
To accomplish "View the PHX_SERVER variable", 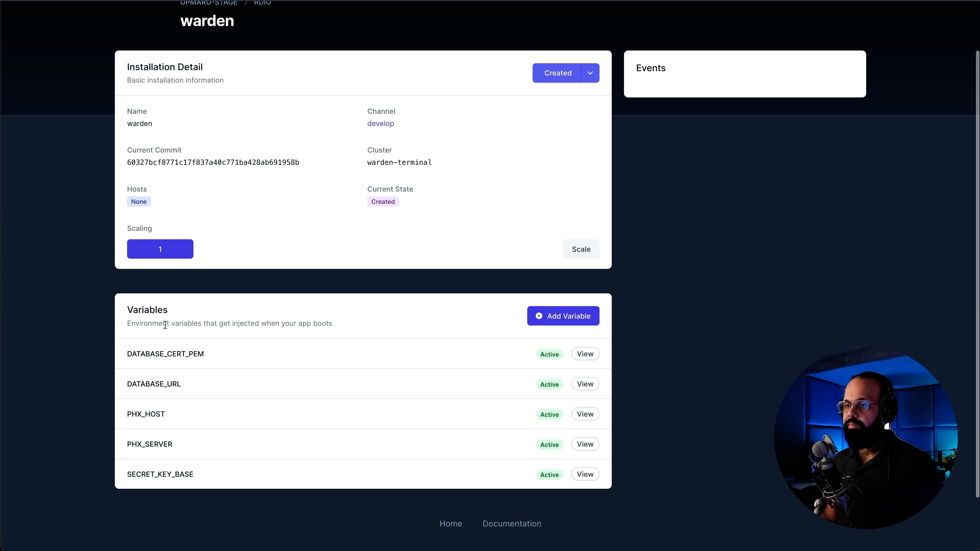I will (585, 444).
